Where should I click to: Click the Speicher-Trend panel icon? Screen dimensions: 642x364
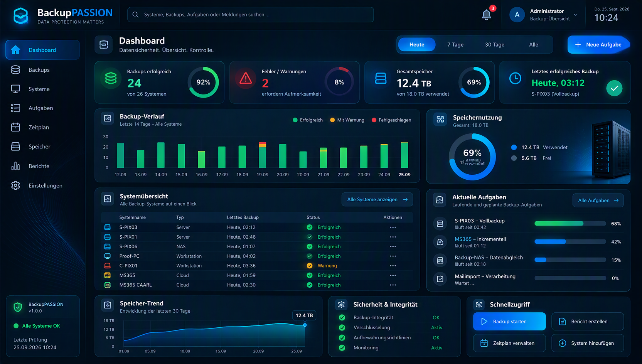[108, 305]
